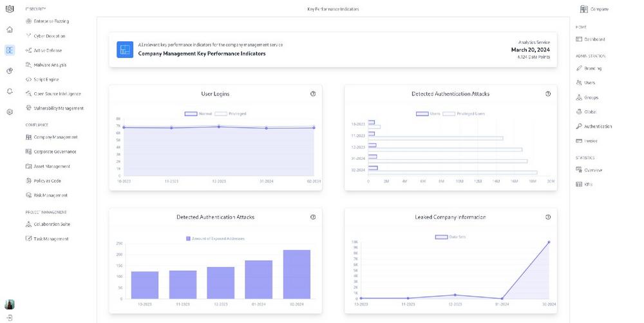This screenshot has width=644, height=323.
Task: Click help icon on User Logins chart
Action: point(313,93)
